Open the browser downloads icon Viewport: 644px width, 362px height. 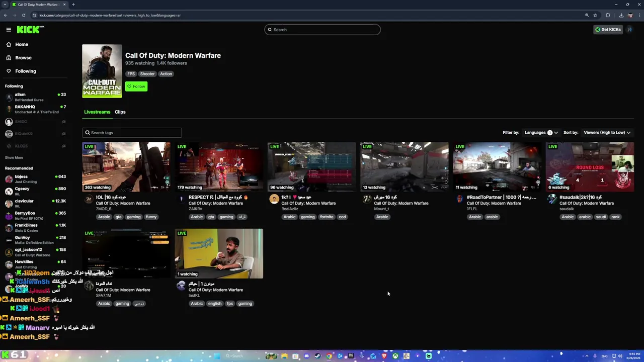coord(621,15)
